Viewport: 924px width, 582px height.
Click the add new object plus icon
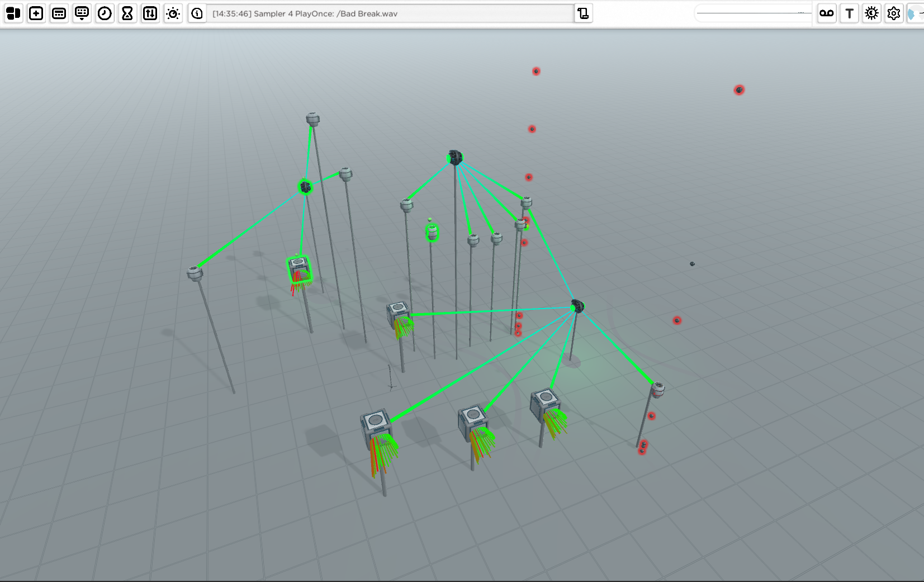(x=36, y=13)
